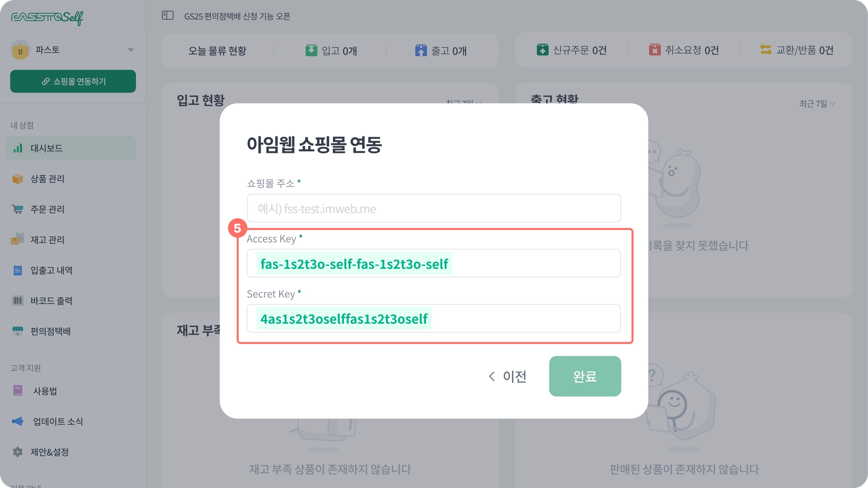Click the 업데이트 소식 megaphone icon
This screenshot has height=488, width=868.
click(17, 421)
